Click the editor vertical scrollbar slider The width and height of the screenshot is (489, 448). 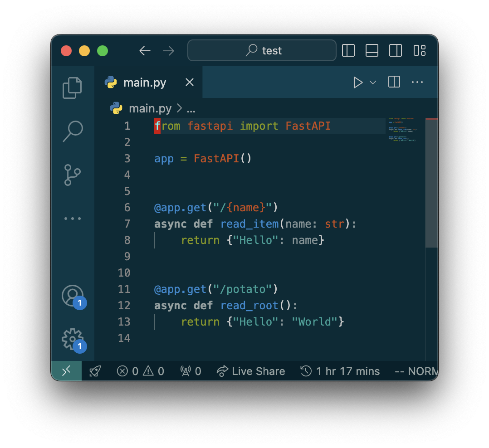tap(431, 183)
